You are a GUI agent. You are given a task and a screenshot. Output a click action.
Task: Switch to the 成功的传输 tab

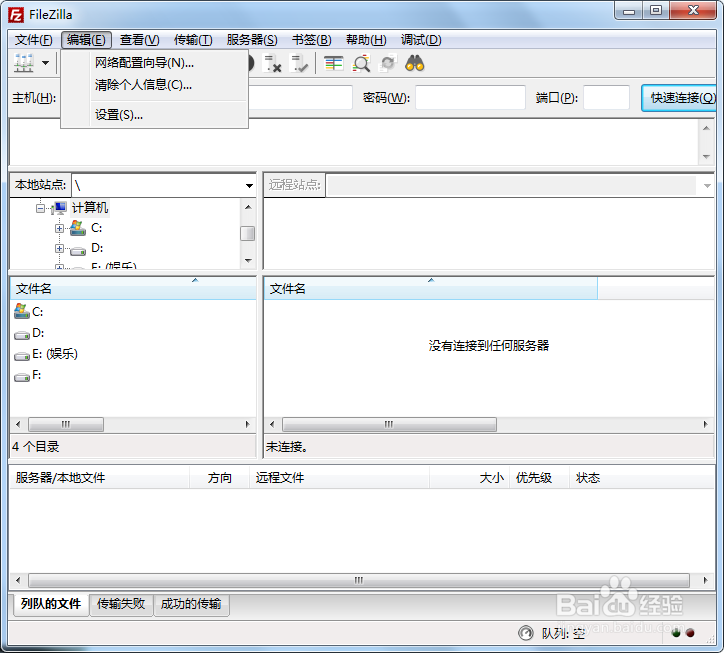click(191, 604)
